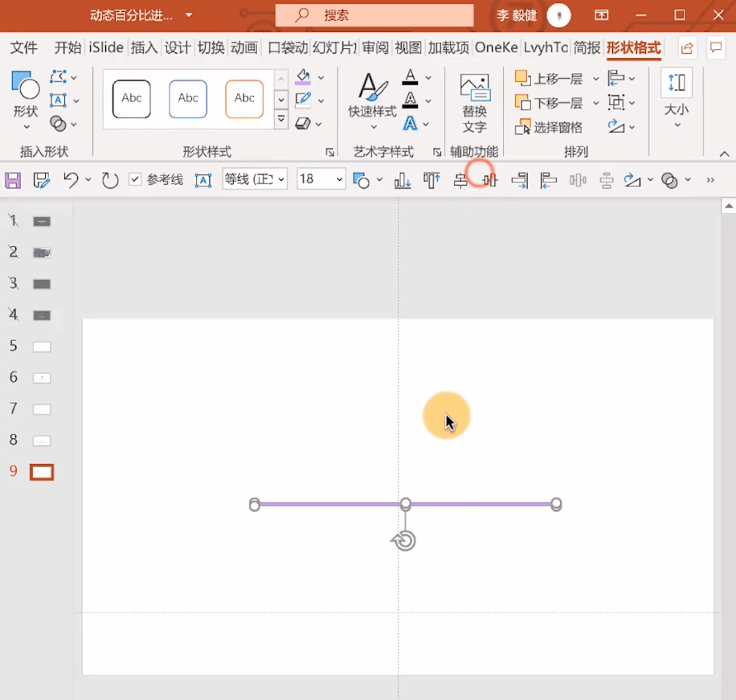
Task: Click the 上移一层 button
Action: point(548,79)
